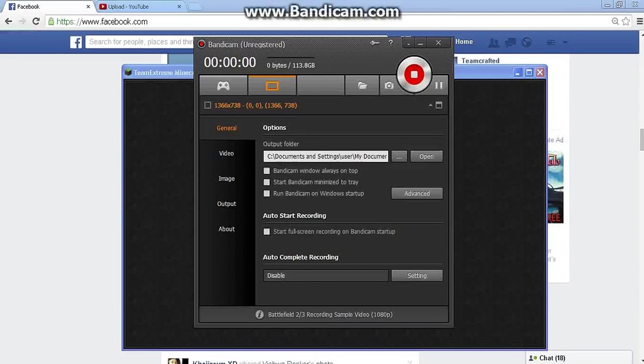Click the browser address bar URL
This screenshot has width=644, height=364.
[102, 22]
